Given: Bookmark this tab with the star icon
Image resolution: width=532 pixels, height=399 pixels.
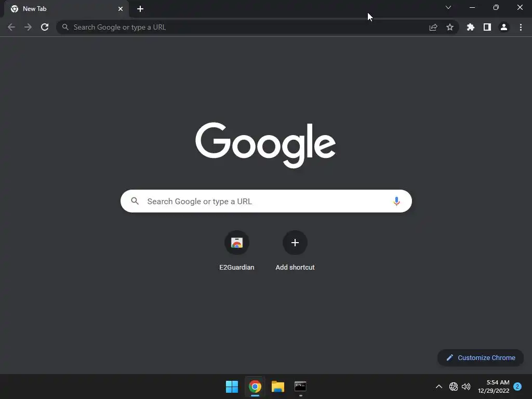Looking at the screenshot, I should pyautogui.click(x=450, y=27).
